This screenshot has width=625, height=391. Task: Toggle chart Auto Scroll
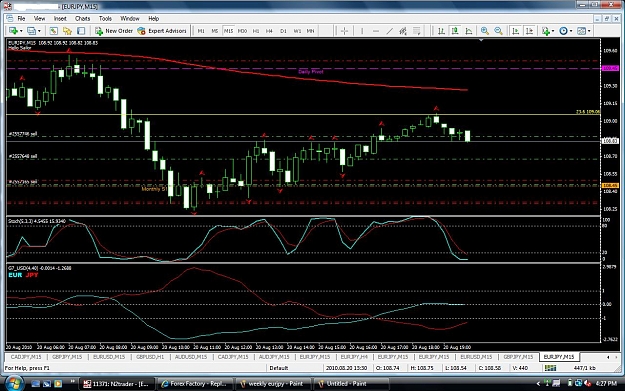click(516, 31)
